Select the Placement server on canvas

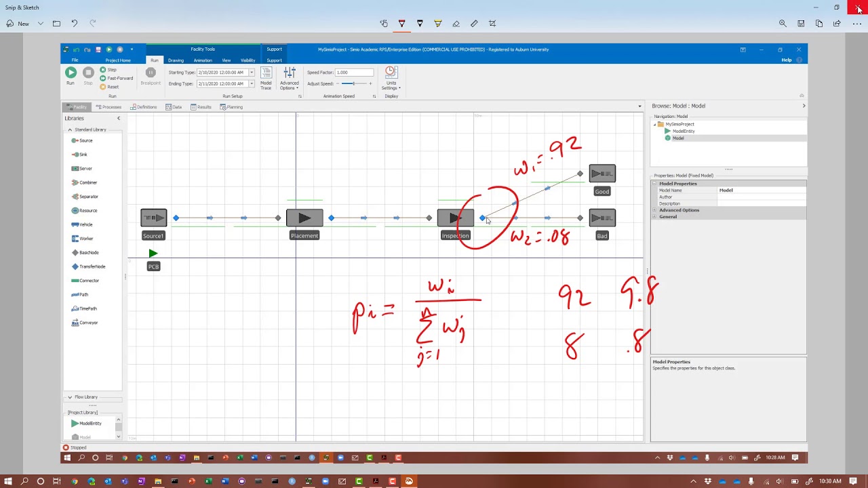(304, 218)
